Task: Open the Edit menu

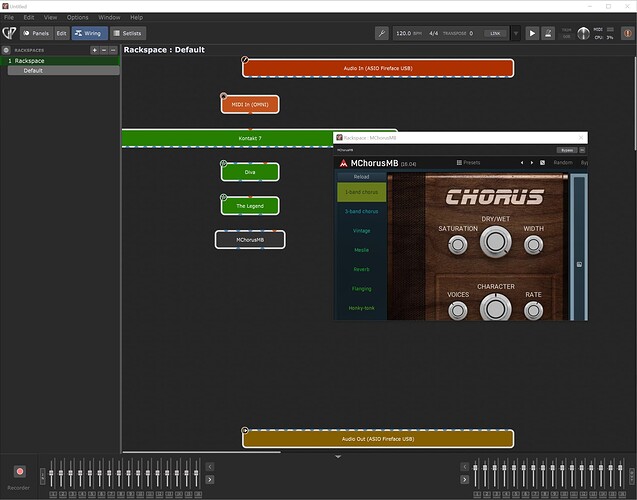Action: point(29,17)
